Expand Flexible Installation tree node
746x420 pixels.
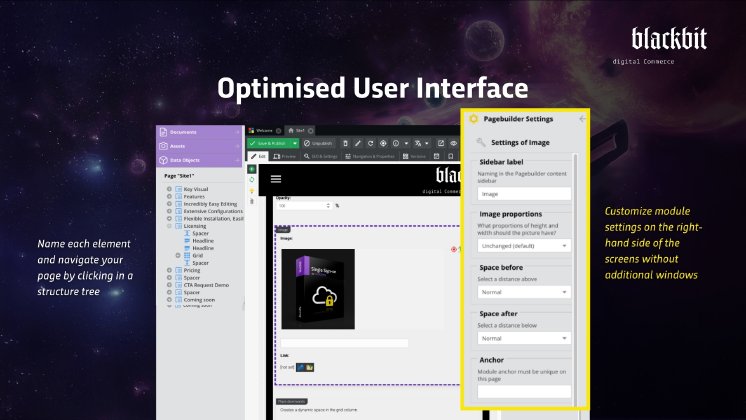(169, 218)
